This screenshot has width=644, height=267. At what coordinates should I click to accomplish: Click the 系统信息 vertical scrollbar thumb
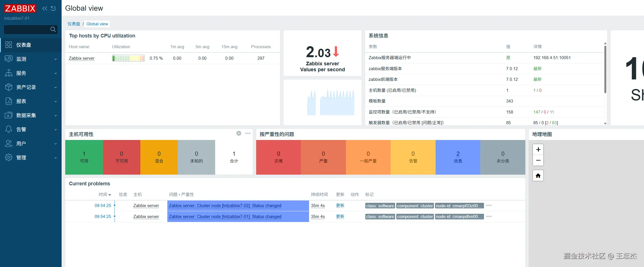[x=605, y=69]
